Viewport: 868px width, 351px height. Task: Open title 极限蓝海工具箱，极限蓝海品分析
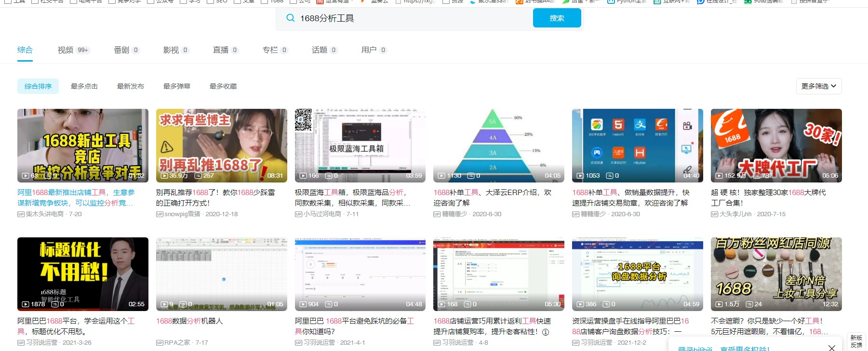pyautogui.click(x=353, y=198)
